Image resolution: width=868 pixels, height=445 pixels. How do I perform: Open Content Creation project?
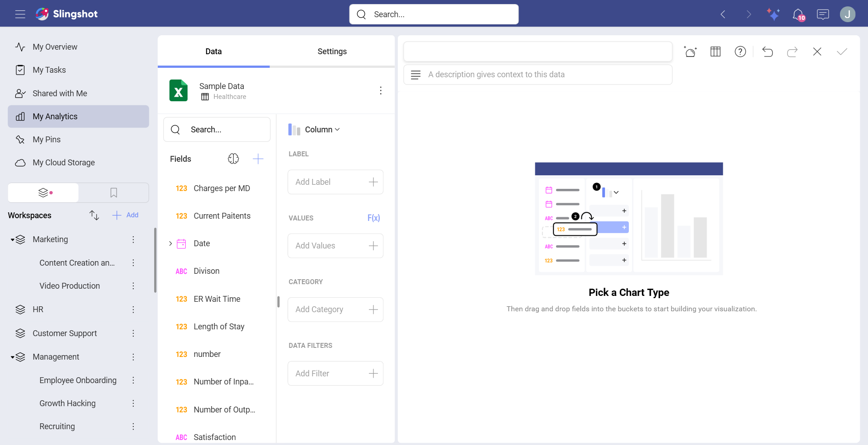pos(77,263)
